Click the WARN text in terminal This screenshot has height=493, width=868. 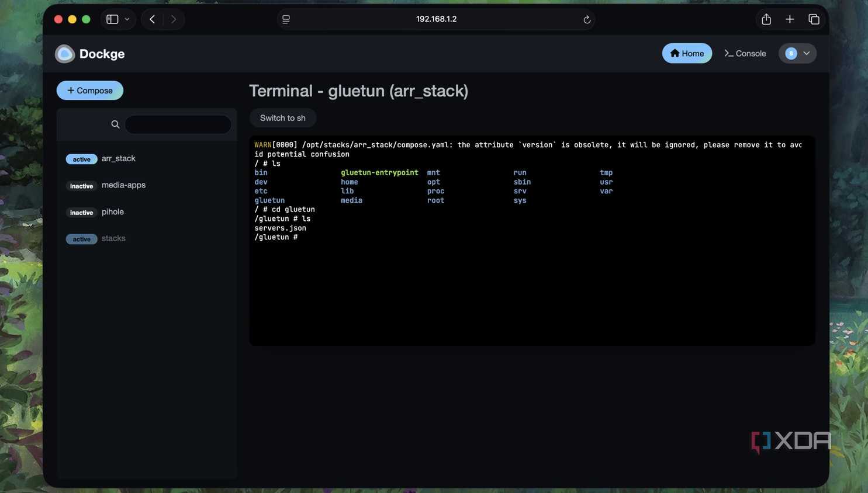263,145
